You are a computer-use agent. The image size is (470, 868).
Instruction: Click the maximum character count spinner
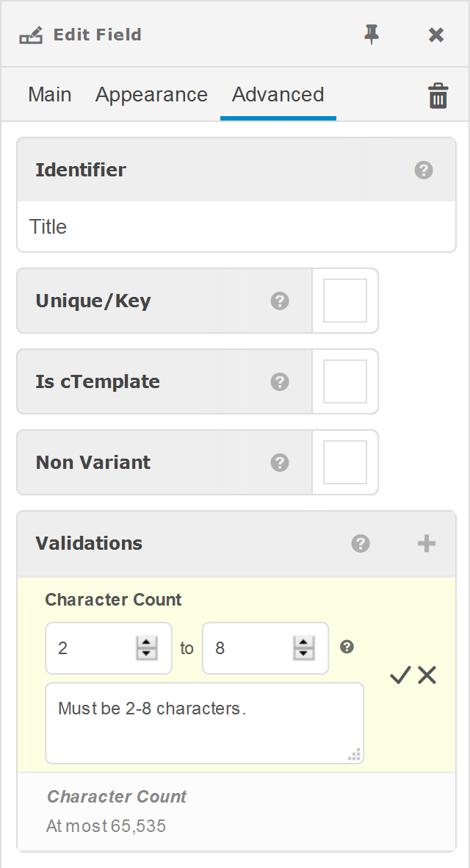pyautogui.click(x=303, y=648)
